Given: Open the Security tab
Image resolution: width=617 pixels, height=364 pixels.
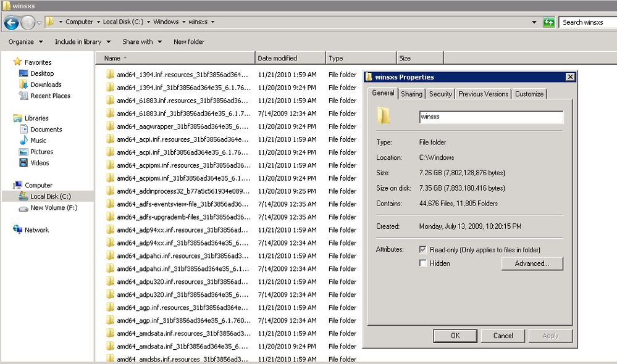Looking at the screenshot, I should 440,94.
